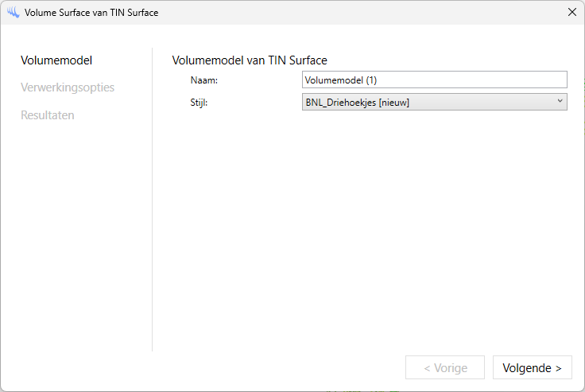Close the Volume Surface dialog window

coord(571,13)
